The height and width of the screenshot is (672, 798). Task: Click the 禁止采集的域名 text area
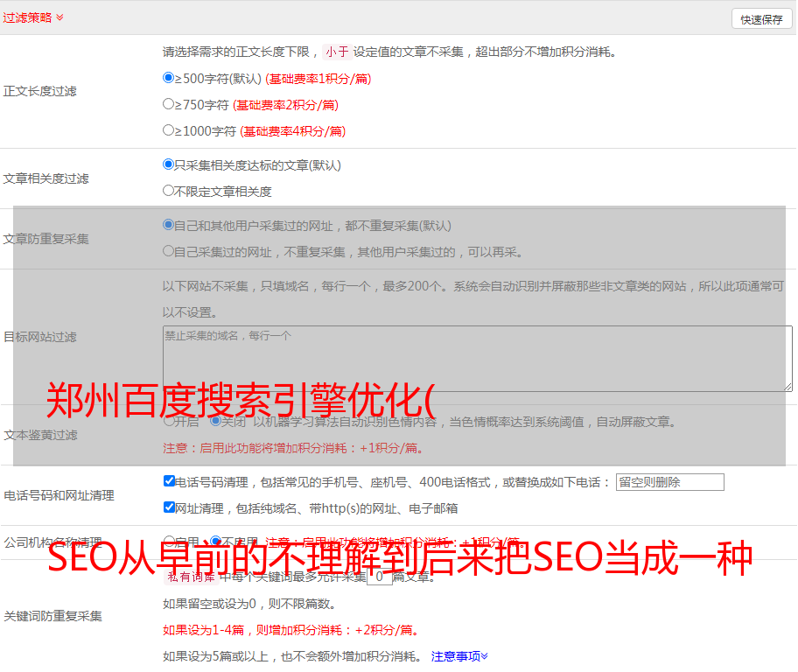pyautogui.click(x=477, y=358)
